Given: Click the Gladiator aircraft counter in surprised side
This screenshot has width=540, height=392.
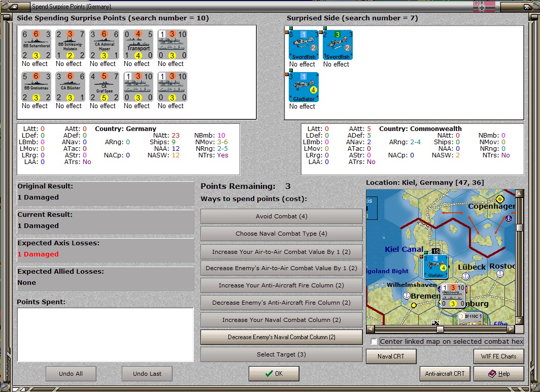Looking at the screenshot, I should point(303,87).
